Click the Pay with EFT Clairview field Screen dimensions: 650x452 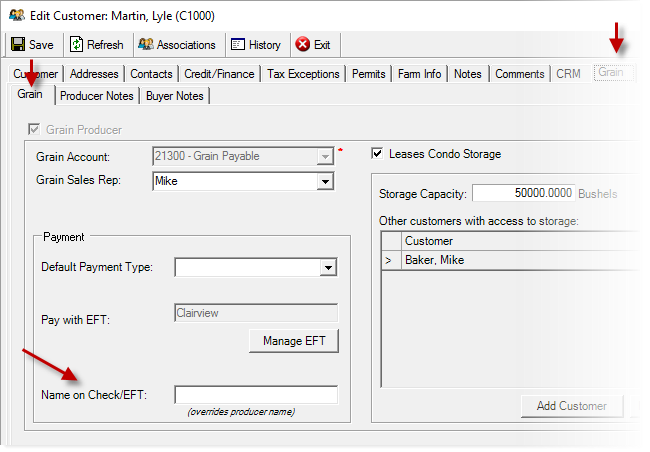(x=256, y=313)
